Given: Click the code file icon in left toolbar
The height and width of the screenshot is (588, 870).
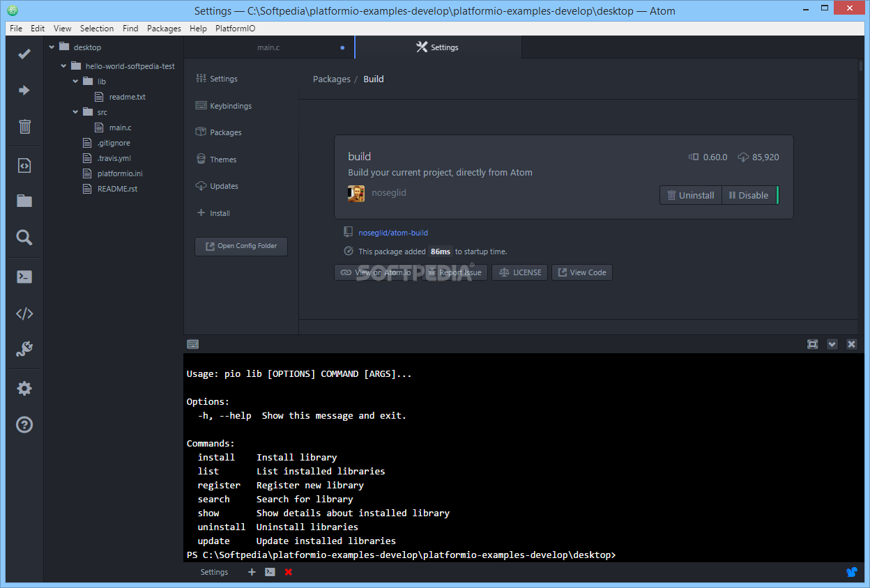Looking at the screenshot, I should pos(24,166).
